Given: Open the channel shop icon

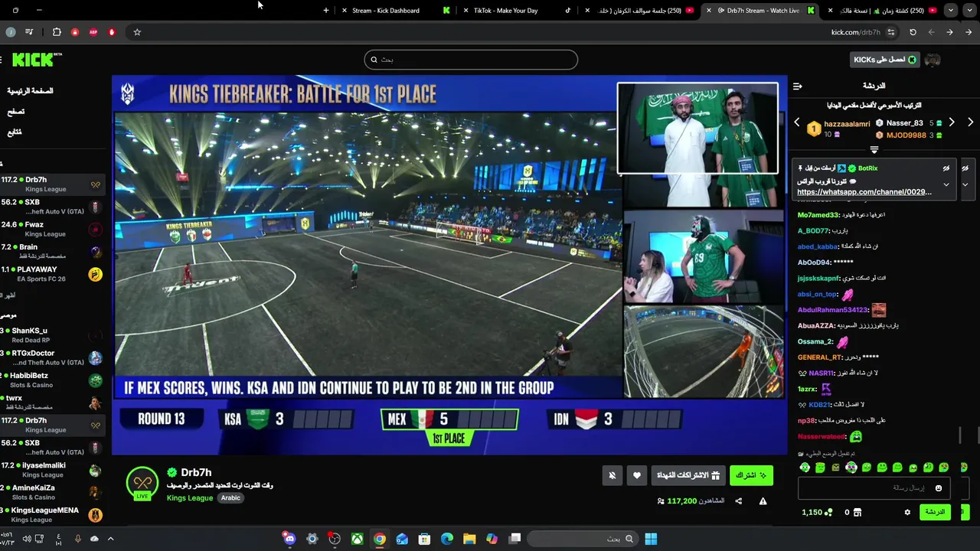Looking at the screenshot, I should point(857,512).
